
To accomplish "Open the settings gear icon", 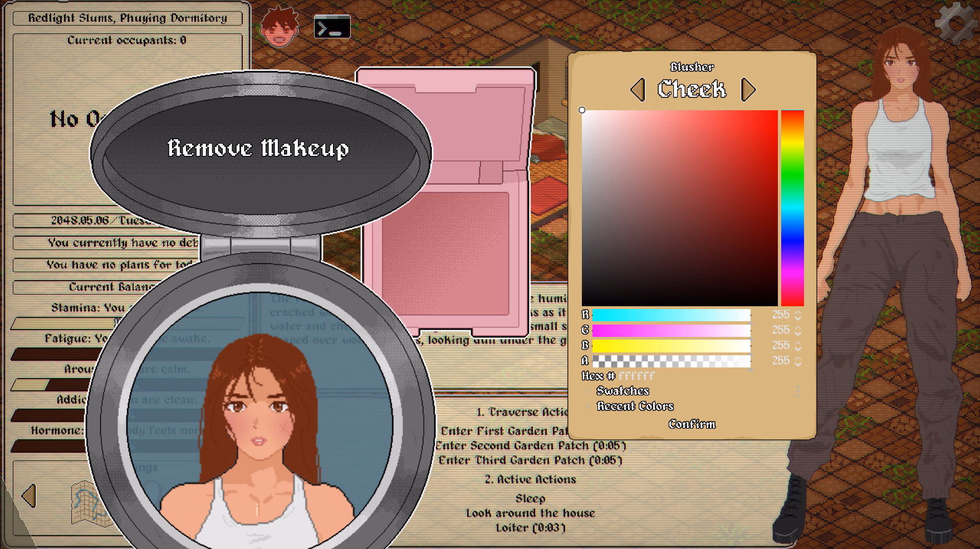I will [x=955, y=23].
